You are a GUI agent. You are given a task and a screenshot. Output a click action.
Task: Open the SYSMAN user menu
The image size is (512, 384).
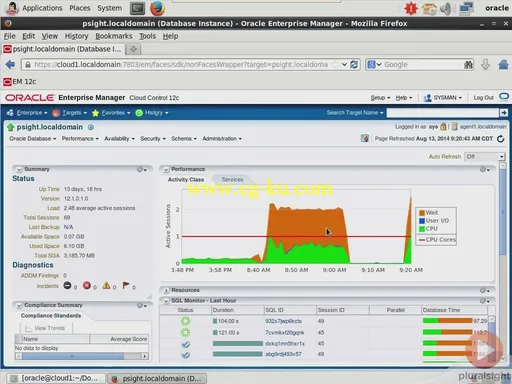coord(443,98)
